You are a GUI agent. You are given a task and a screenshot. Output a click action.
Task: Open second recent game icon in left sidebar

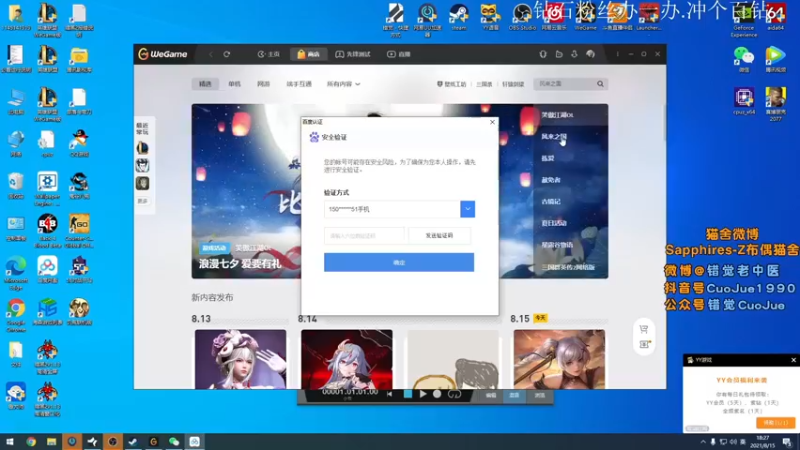(142, 165)
